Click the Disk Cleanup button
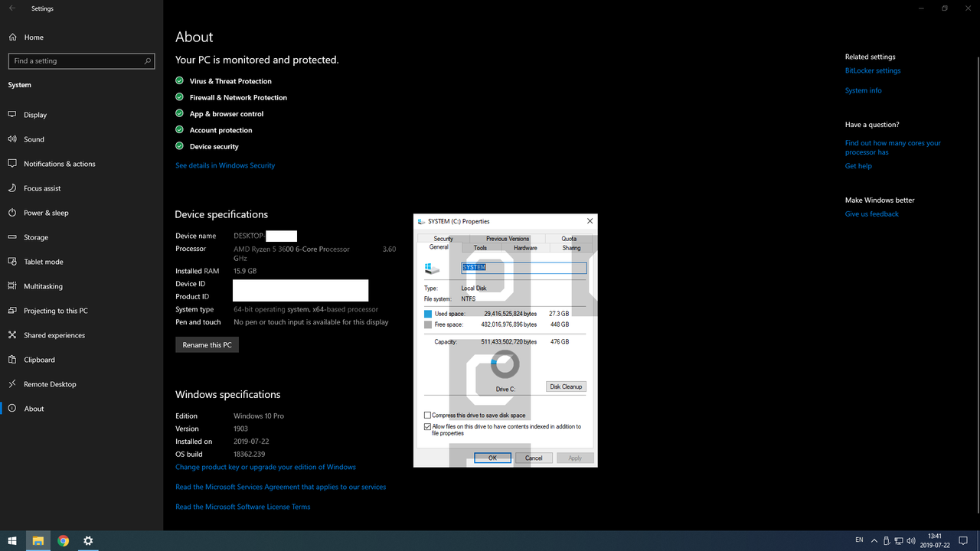 [566, 386]
